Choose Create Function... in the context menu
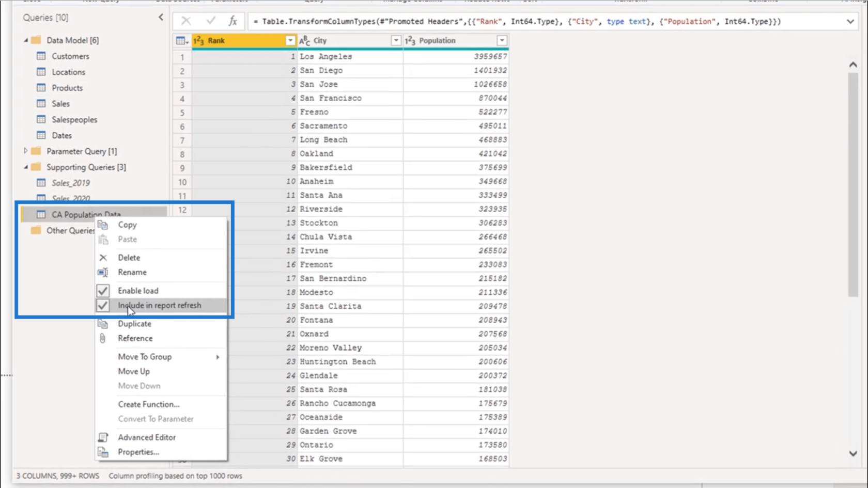 coord(161,404)
